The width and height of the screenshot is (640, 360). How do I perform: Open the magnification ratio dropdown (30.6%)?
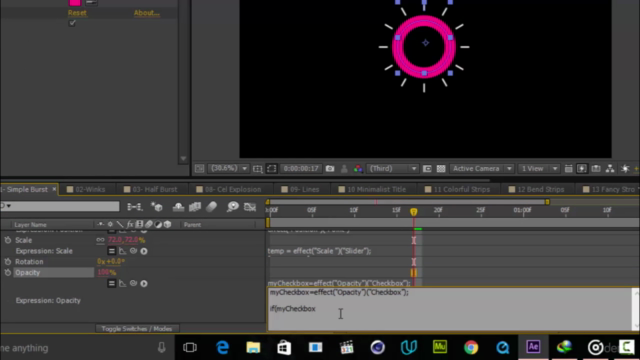228,169
